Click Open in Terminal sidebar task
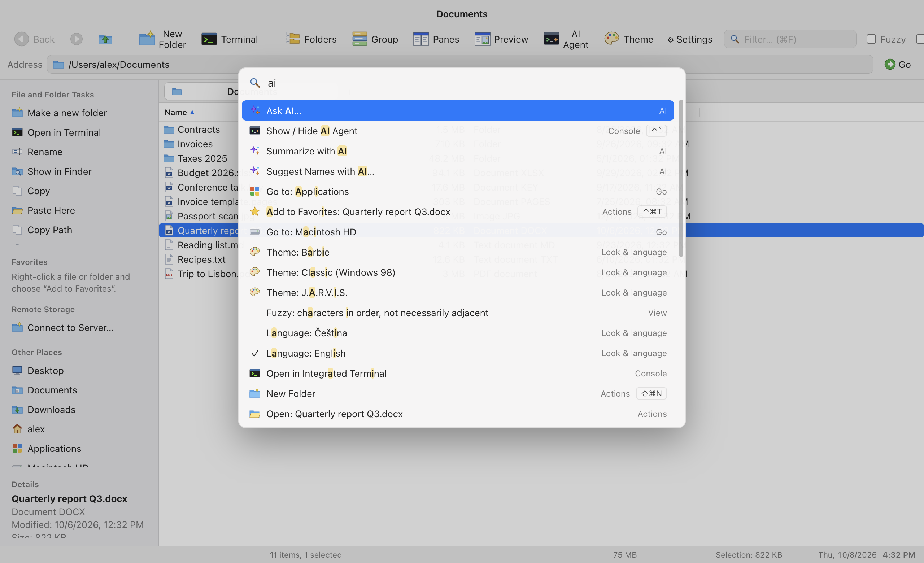This screenshot has height=563, width=924. [x=56, y=132]
